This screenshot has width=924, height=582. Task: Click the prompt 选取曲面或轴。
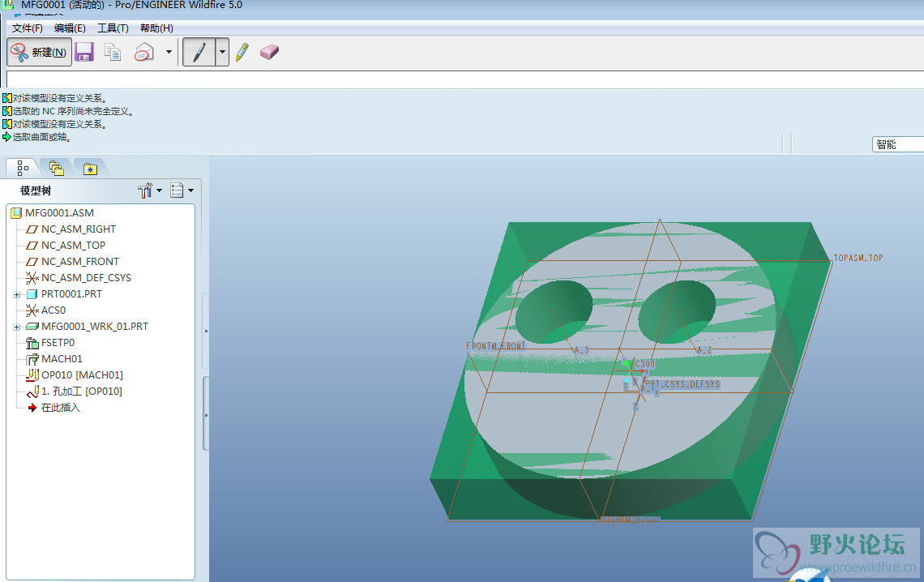pos(42,137)
